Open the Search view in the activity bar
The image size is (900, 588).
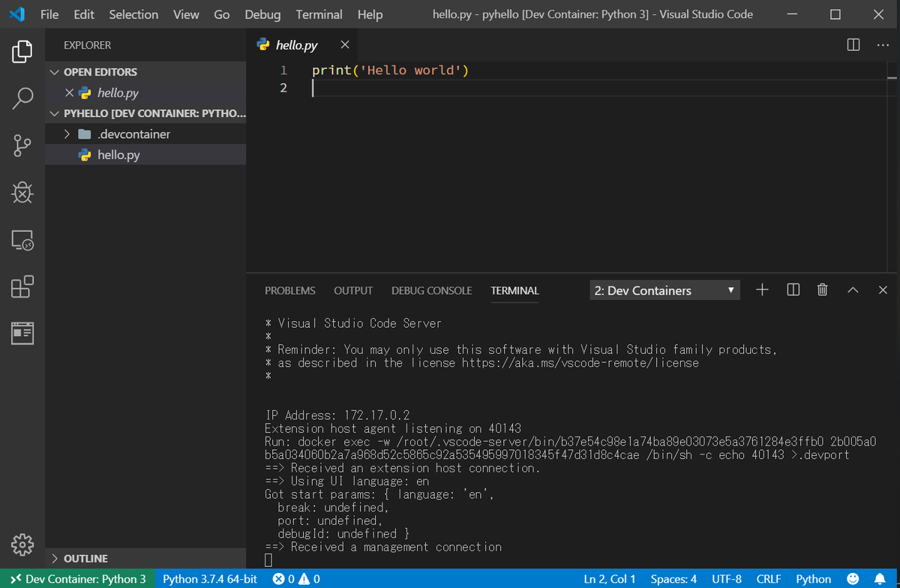point(22,98)
